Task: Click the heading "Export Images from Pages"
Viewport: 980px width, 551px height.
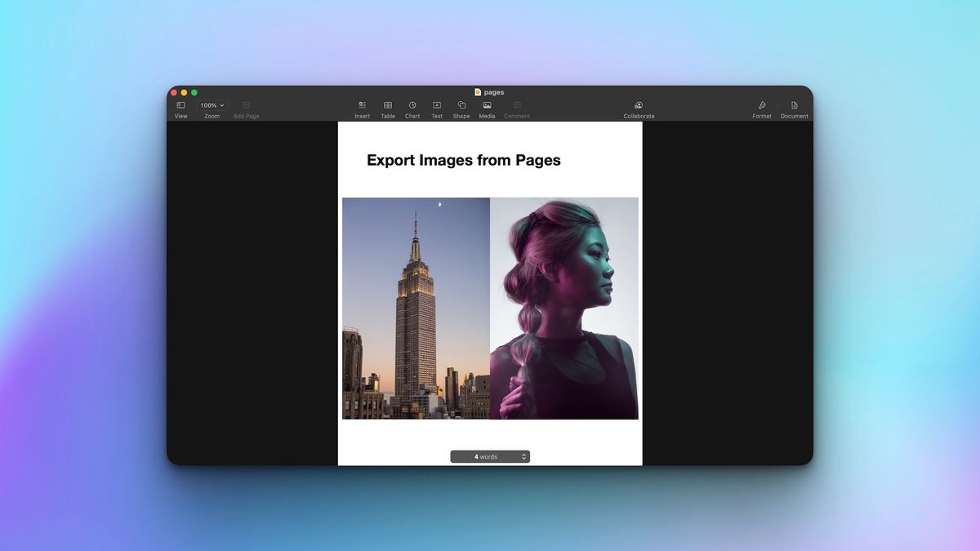Action: click(463, 160)
